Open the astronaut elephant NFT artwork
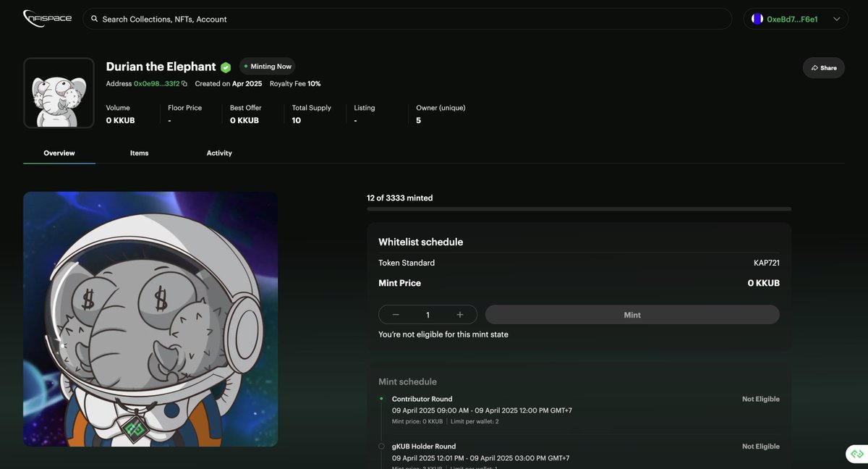 [x=150, y=319]
